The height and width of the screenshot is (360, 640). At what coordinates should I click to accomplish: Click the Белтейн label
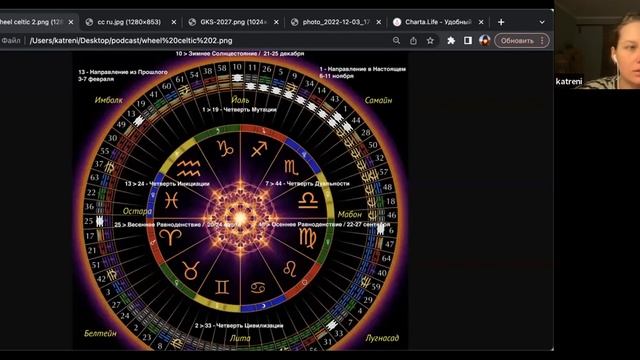(100, 333)
